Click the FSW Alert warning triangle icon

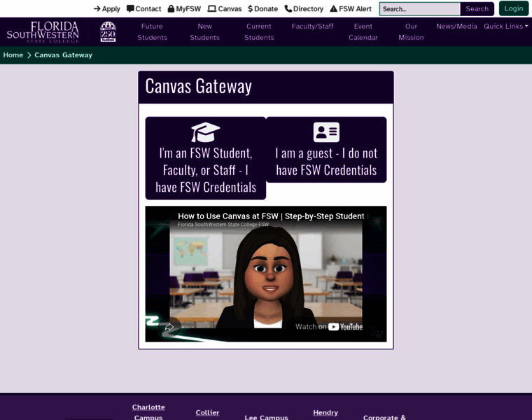(334, 9)
